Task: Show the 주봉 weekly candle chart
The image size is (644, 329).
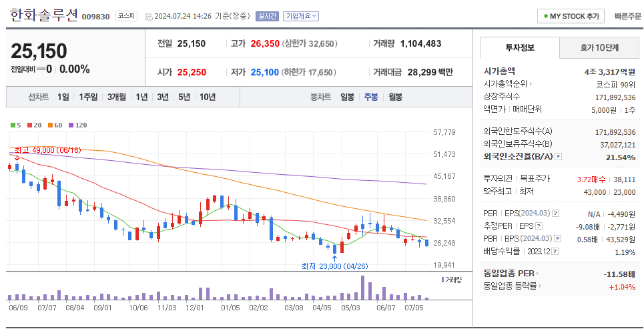Action: tap(371, 97)
